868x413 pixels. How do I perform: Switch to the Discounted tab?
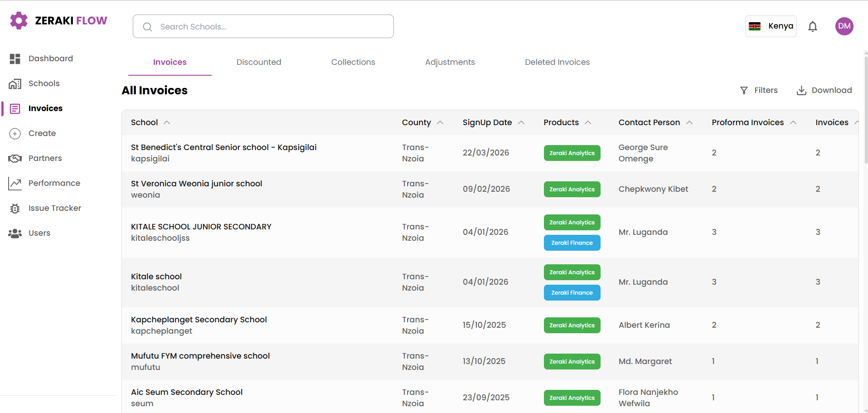pos(259,62)
